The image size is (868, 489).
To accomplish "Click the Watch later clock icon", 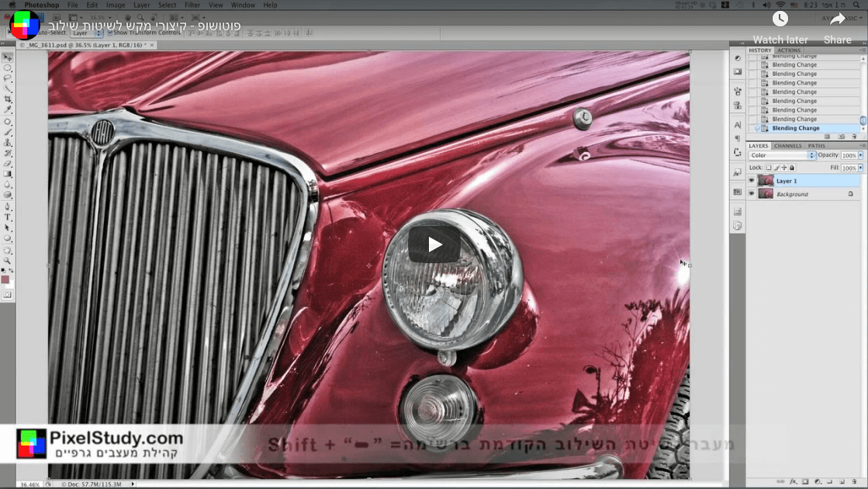I will tap(780, 19).
